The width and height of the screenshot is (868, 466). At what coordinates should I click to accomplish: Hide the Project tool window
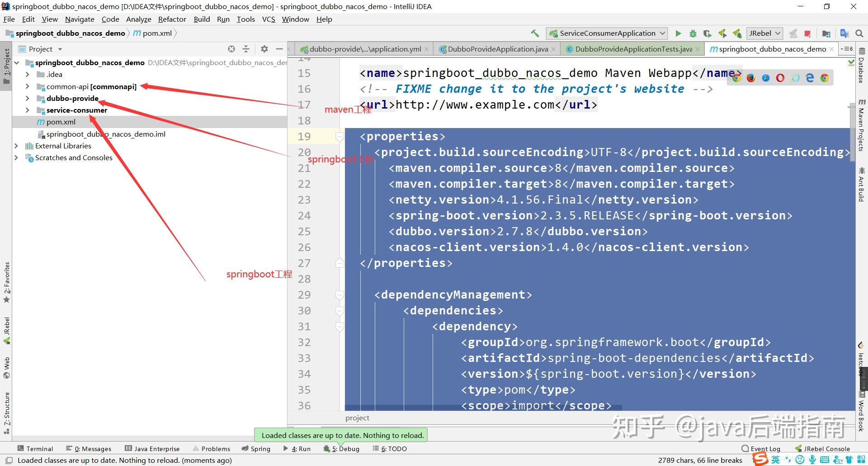point(279,49)
